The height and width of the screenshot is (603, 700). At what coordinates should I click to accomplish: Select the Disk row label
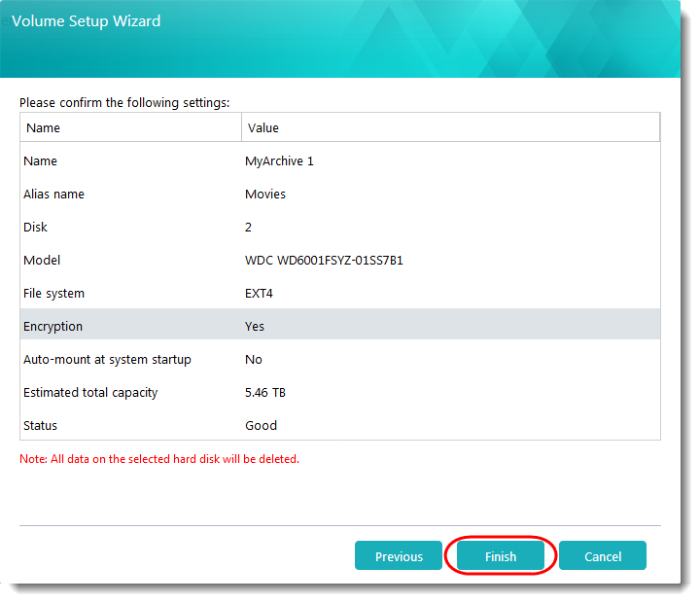(35, 227)
